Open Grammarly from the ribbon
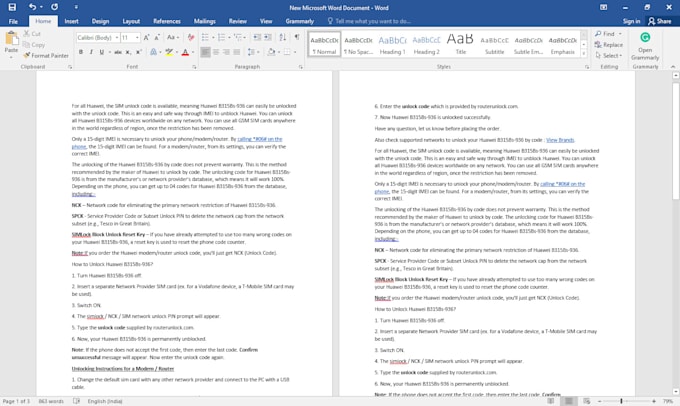Image resolution: width=680 pixels, height=406 pixels. pyautogui.click(x=645, y=47)
